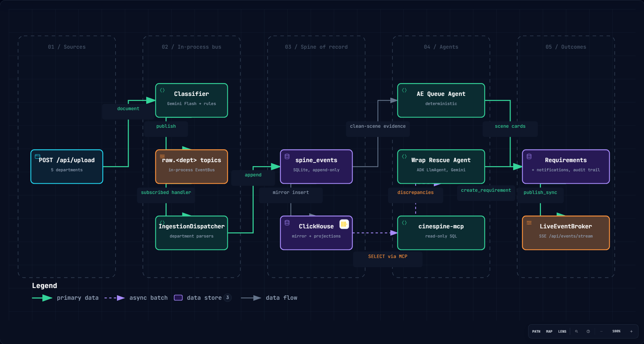644x344 pixels.
Task: Click the database icon on ClickHouse node
Action: coord(287,223)
